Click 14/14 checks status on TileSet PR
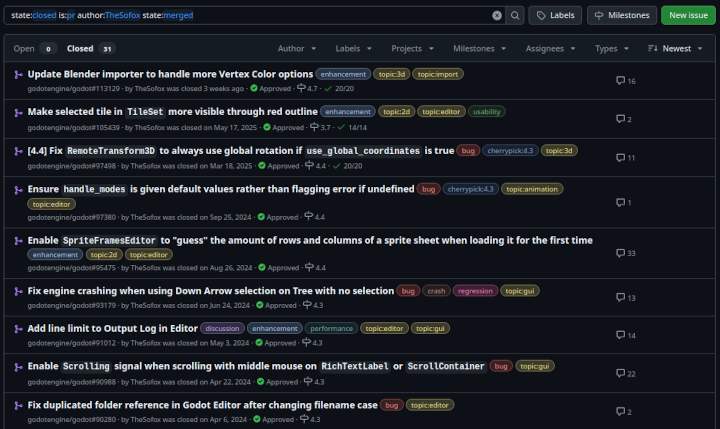 (352, 128)
